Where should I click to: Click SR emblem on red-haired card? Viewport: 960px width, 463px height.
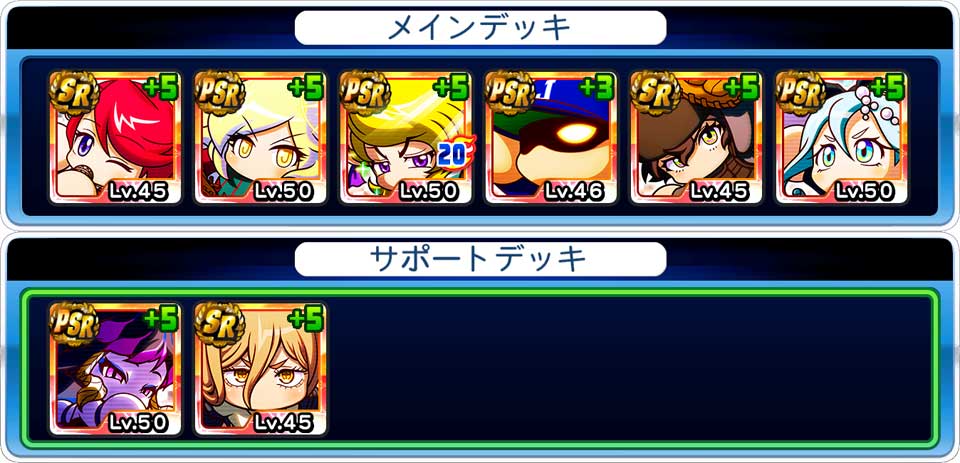(74, 92)
